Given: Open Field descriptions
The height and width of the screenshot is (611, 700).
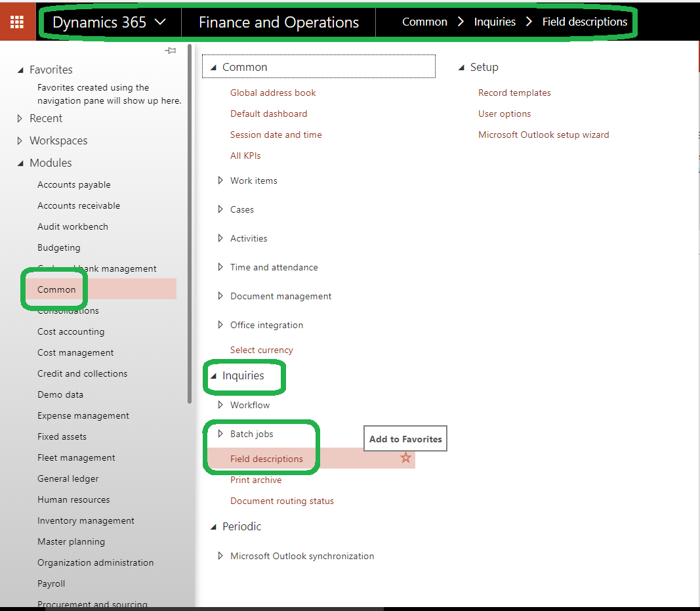Looking at the screenshot, I should click(266, 459).
